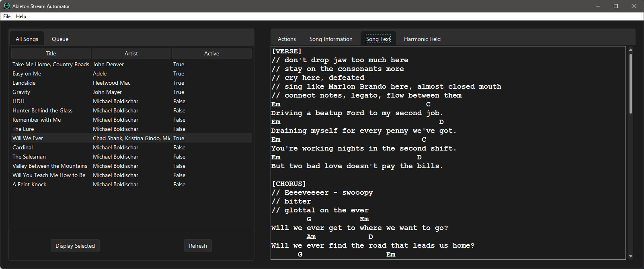This screenshot has width=644, height=269.
Task: Minimize the Ableton Stream Automator window
Action: coord(597,6)
